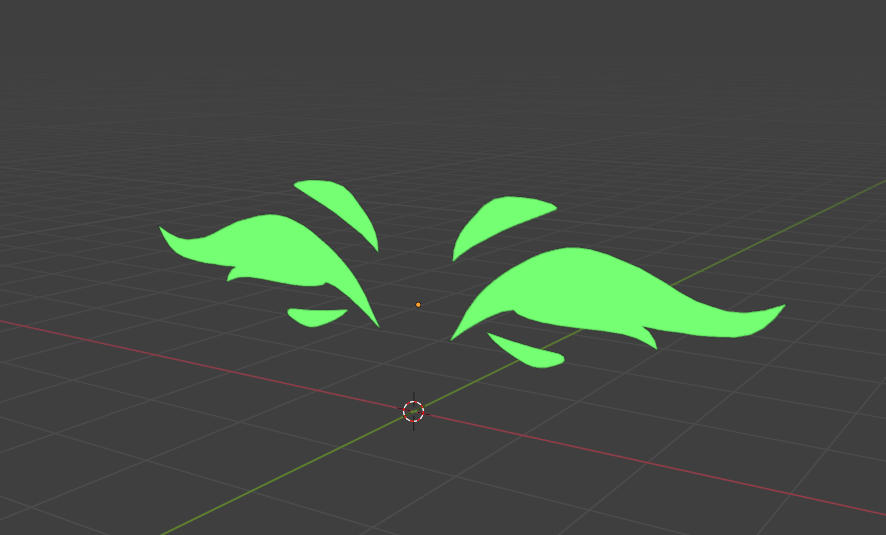Click the 3D cursor crosshair on the grid

point(414,411)
